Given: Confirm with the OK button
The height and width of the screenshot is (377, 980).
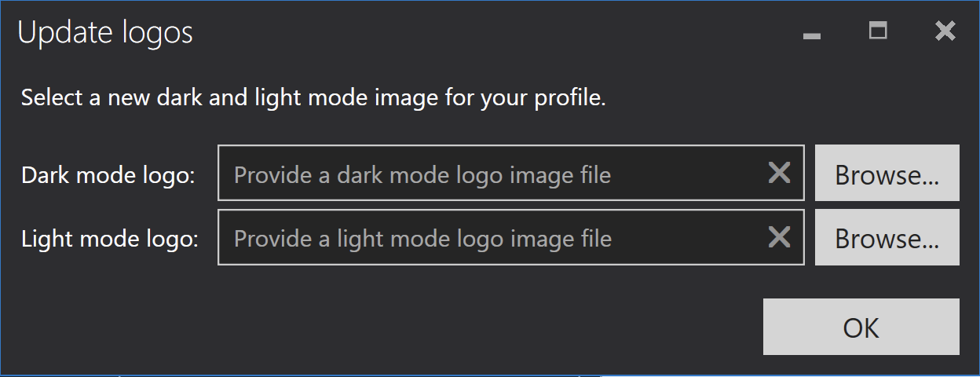Looking at the screenshot, I should tap(861, 327).
